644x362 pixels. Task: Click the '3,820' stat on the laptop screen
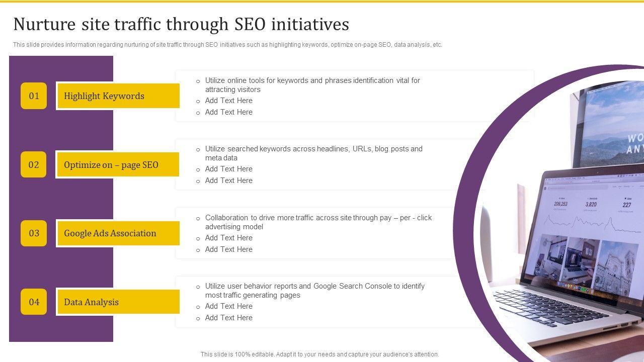click(591, 204)
